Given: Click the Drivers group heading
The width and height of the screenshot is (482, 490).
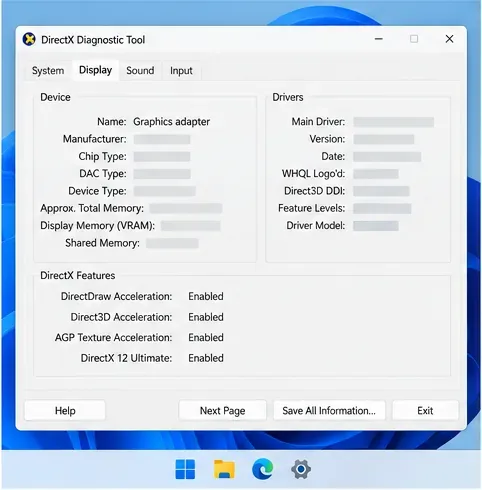Looking at the screenshot, I should (288, 97).
